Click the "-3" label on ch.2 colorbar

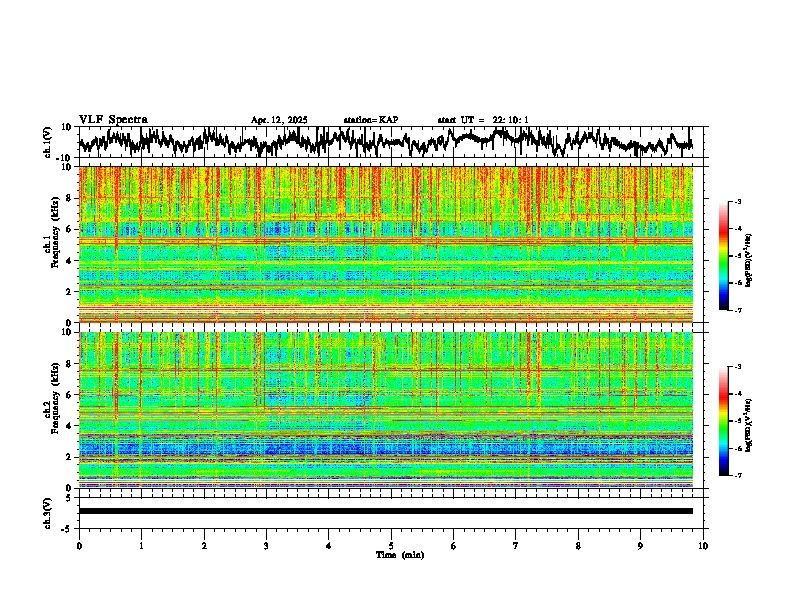point(737,367)
